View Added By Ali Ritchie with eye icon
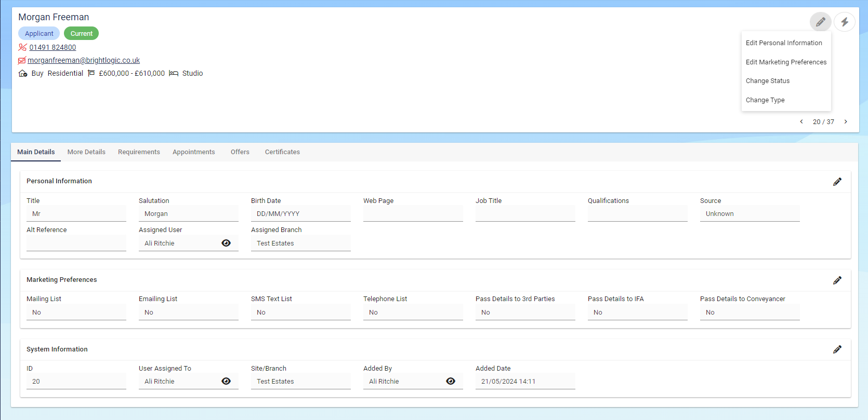The height and width of the screenshot is (420, 868). (451, 381)
